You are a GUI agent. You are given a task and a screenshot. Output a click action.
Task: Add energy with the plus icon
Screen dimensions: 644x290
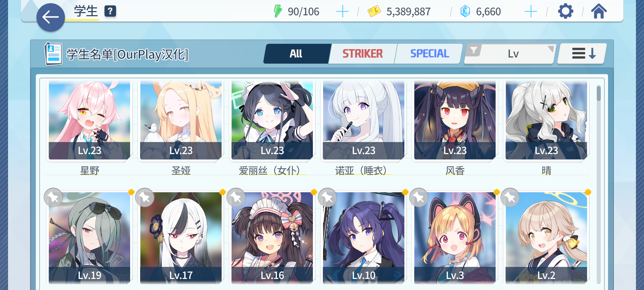(x=342, y=12)
